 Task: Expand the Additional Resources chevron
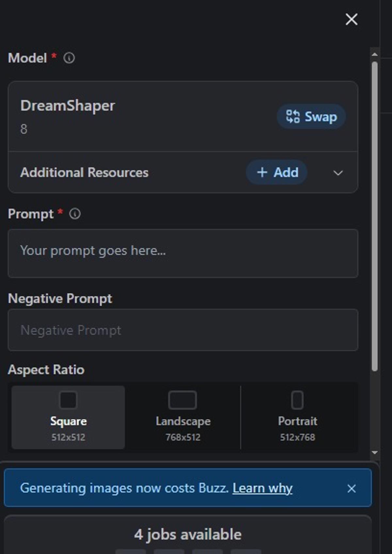coord(338,173)
